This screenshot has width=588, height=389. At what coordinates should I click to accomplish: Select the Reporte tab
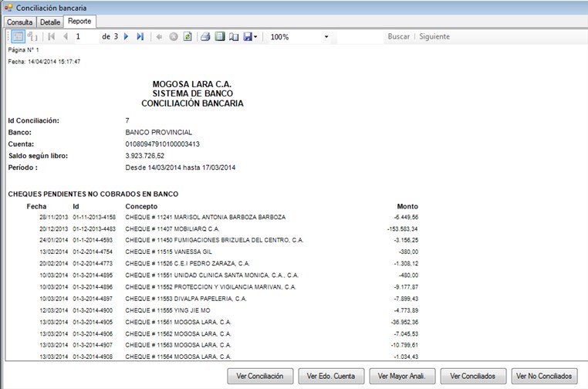tap(79, 22)
